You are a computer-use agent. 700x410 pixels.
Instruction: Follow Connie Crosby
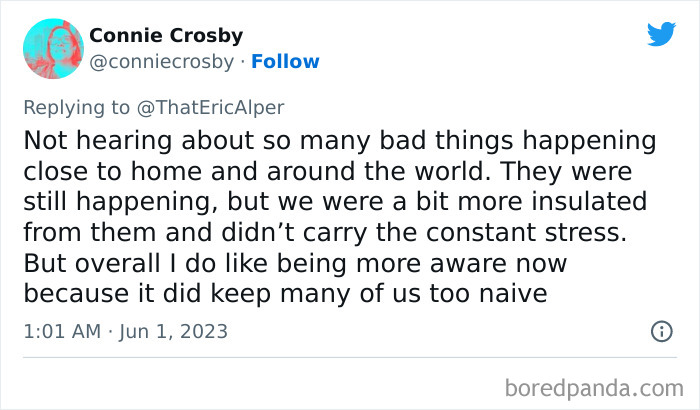[x=286, y=61]
